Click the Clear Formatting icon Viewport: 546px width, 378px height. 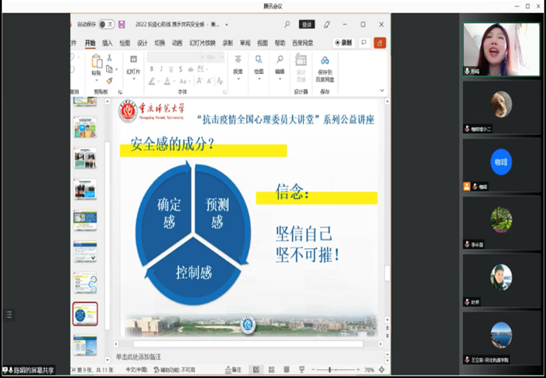coord(220,81)
